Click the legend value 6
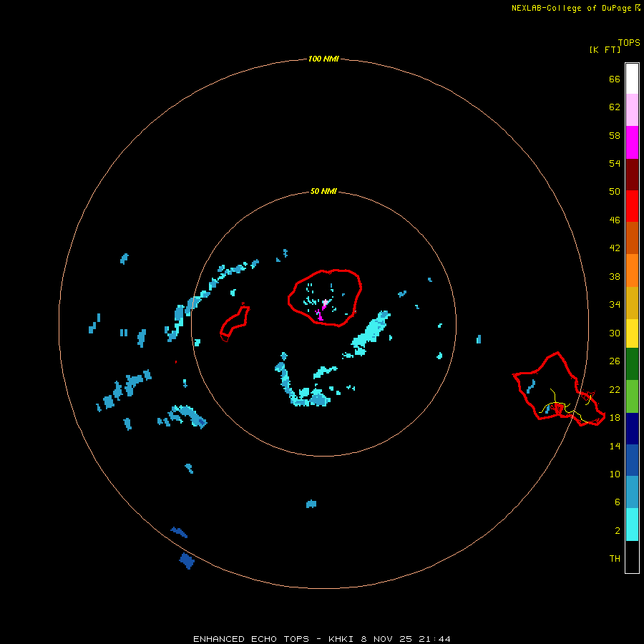Screen dimensions: 644x644 coord(618,502)
